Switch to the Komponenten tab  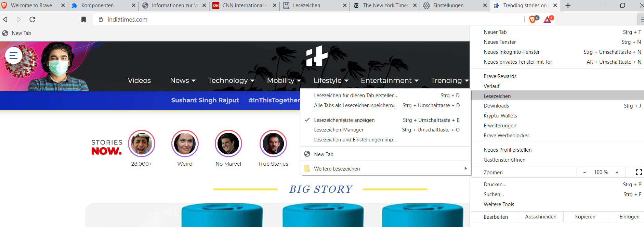(x=103, y=5)
